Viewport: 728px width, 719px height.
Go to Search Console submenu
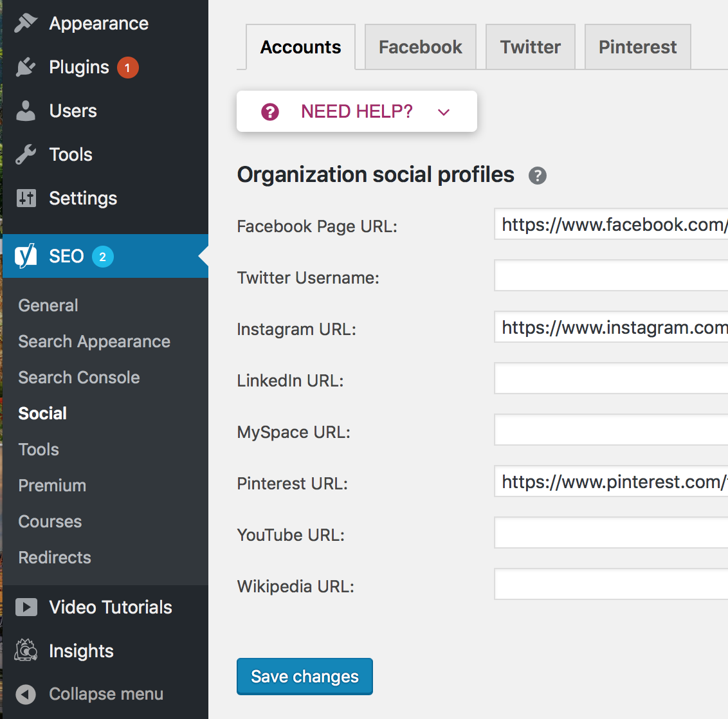click(79, 378)
